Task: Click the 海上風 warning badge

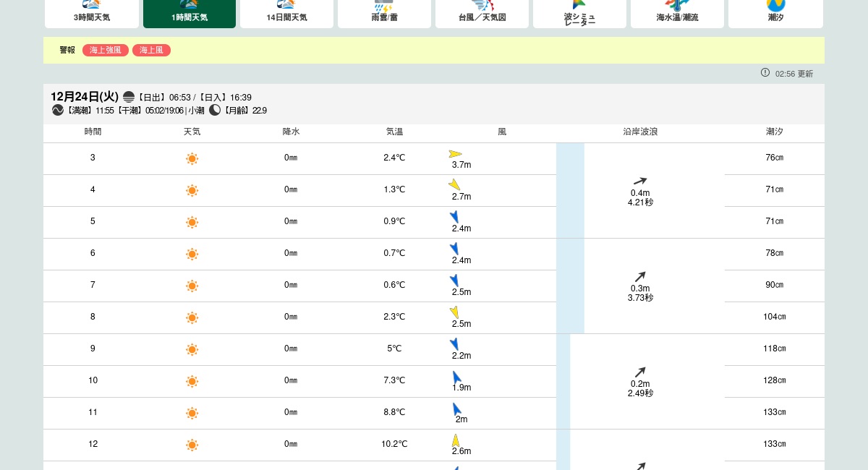Action: pyautogui.click(x=151, y=50)
